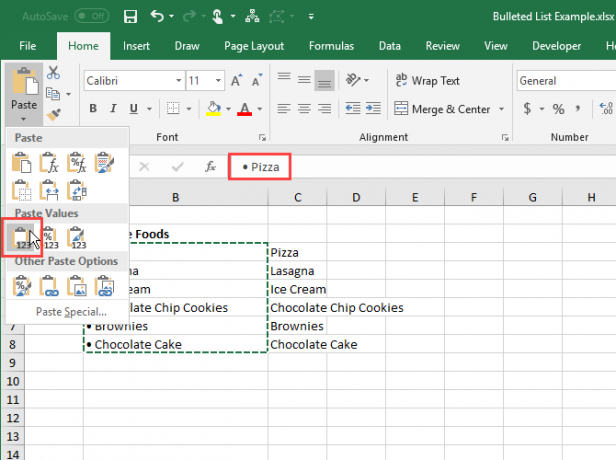Switch to the Data tab
The image size is (616, 460).
[390, 46]
